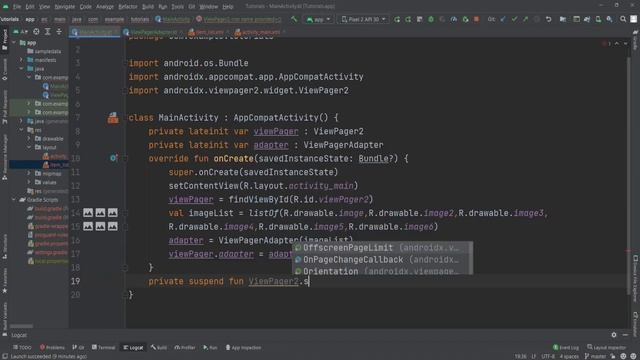640x360 pixels.
Task: Open the Android view selector dropdown in Project panel
Action: [20, 31]
